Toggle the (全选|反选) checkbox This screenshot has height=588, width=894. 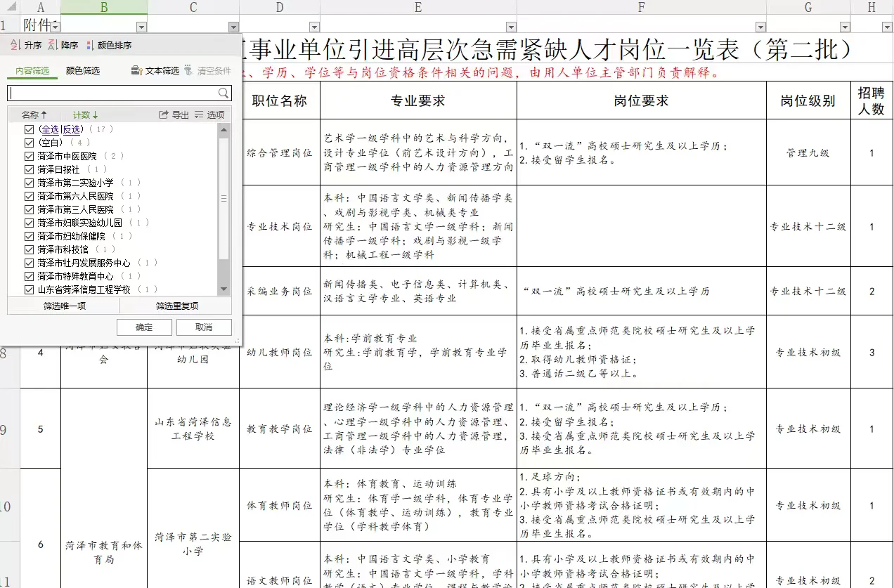click(x=29, y=129)
